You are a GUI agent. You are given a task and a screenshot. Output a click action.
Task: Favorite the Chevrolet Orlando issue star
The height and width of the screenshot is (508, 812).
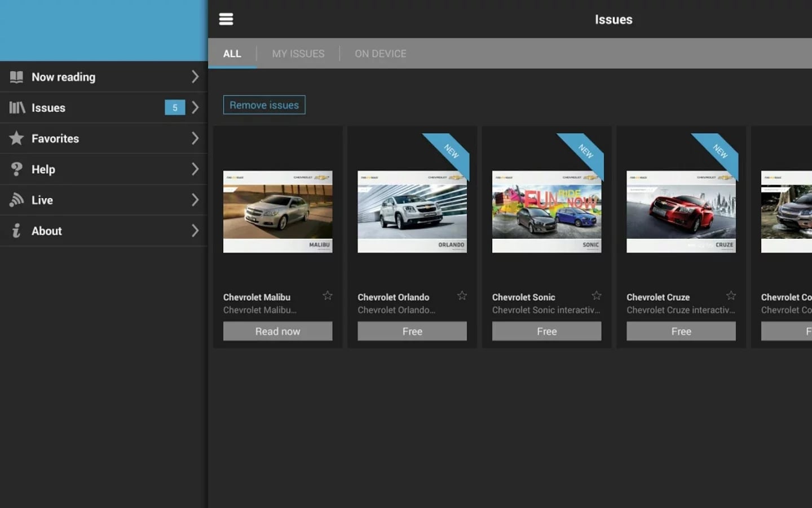pos(462,295)
